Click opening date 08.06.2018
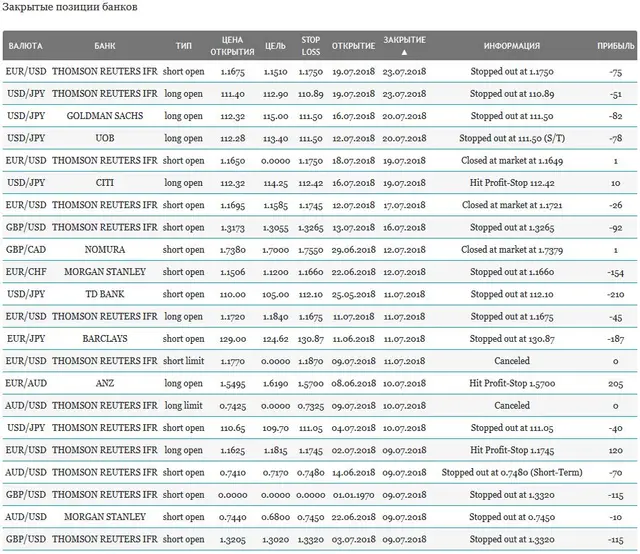The image size is (640, 554). (353, 383)
